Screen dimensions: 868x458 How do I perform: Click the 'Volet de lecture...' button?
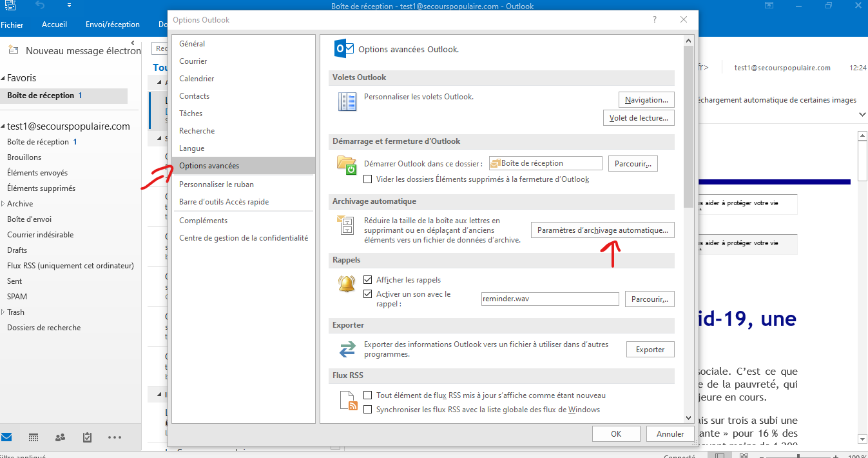pos(638,118)
